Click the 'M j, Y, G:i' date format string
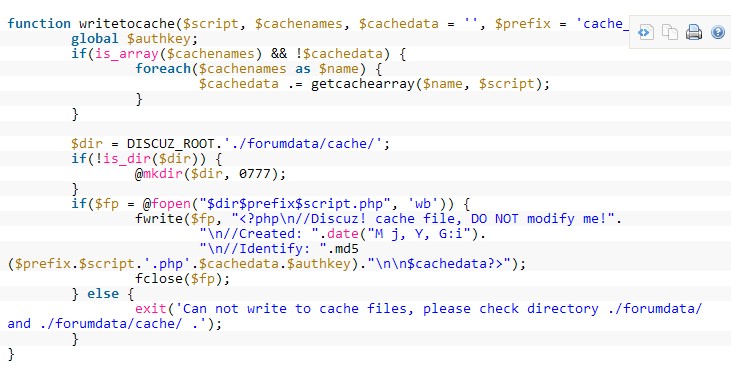 click(x=419, y=234)
